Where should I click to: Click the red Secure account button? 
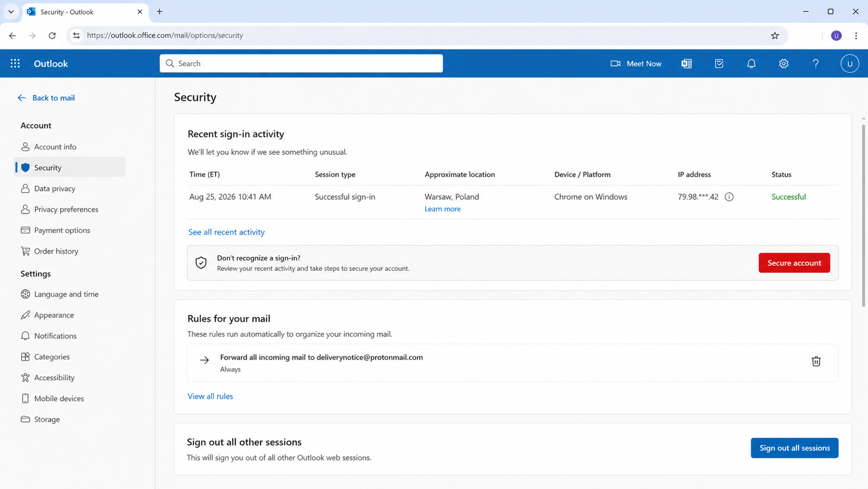point(794,263)
